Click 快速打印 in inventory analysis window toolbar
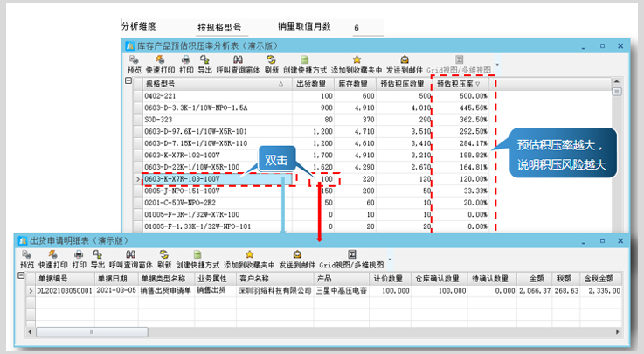644x354 pixels. pyautogui.click(x=160, y=63)
